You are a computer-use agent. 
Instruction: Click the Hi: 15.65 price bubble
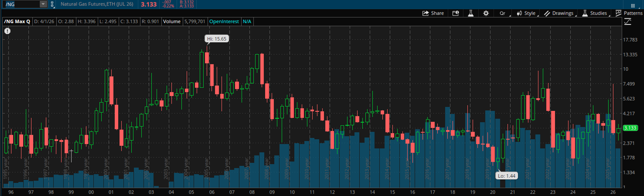pyautogui.click(x=217, y=38)
